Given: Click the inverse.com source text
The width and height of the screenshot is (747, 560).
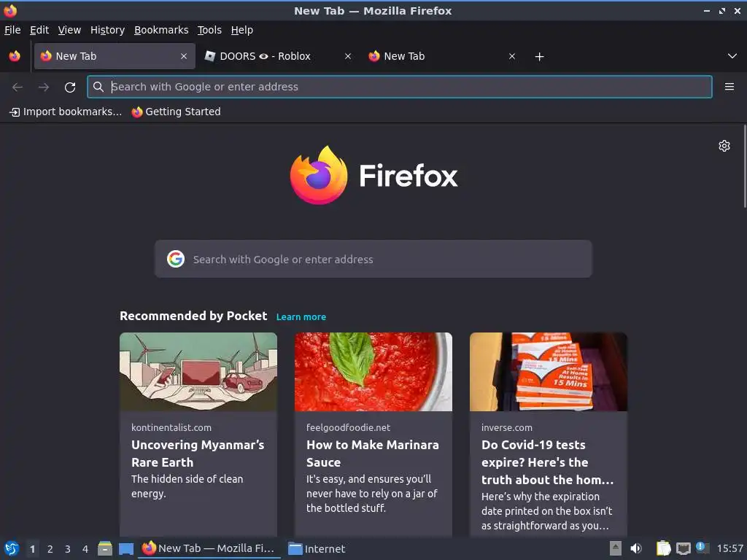Looking at the screenshot, I should pyautogui.click(x=507, y=427).
